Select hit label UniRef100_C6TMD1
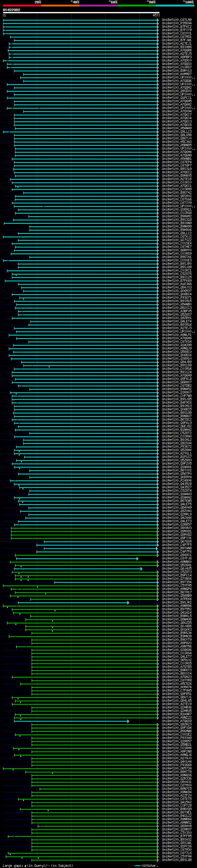The height and width of the screenshot is (868, 197). pos(176,37)
